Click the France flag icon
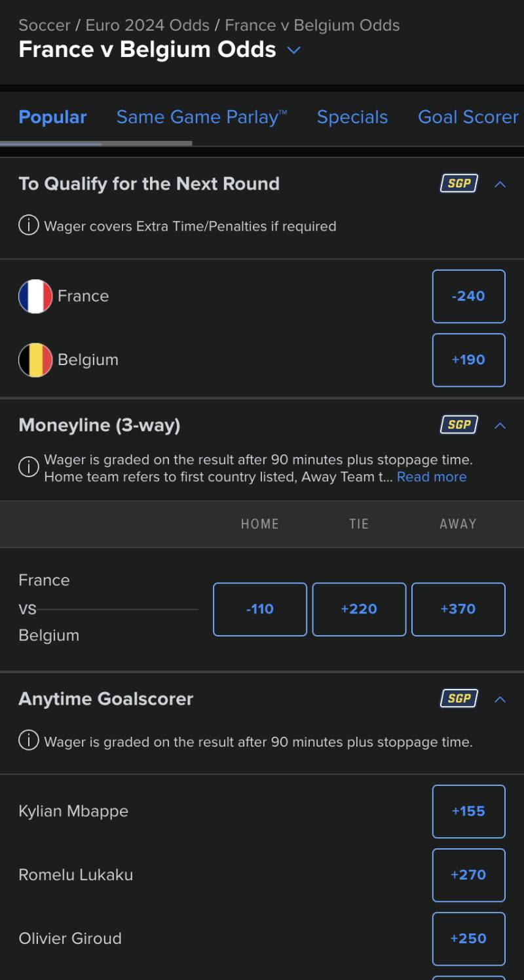This screenshot has height=980, width=524. point(35,296)
